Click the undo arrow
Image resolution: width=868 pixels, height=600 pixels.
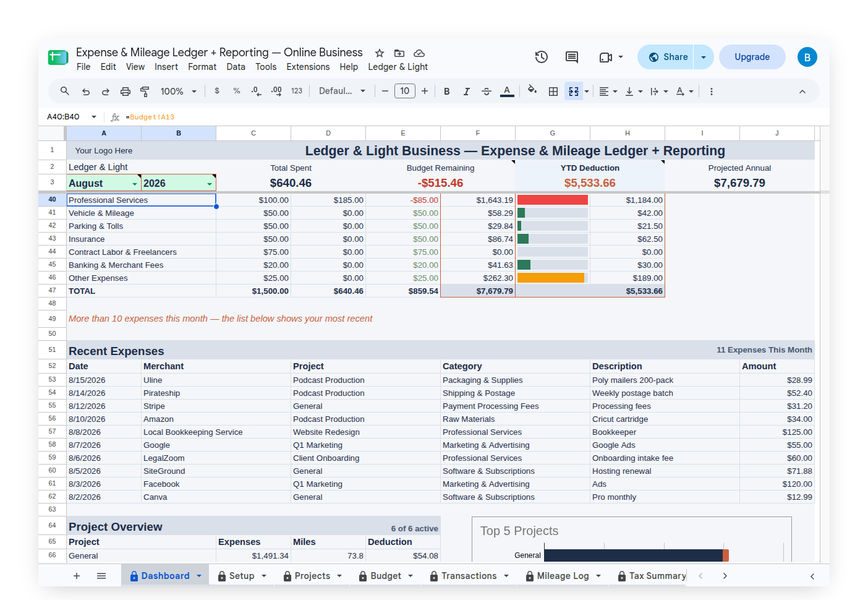[86, 92]
